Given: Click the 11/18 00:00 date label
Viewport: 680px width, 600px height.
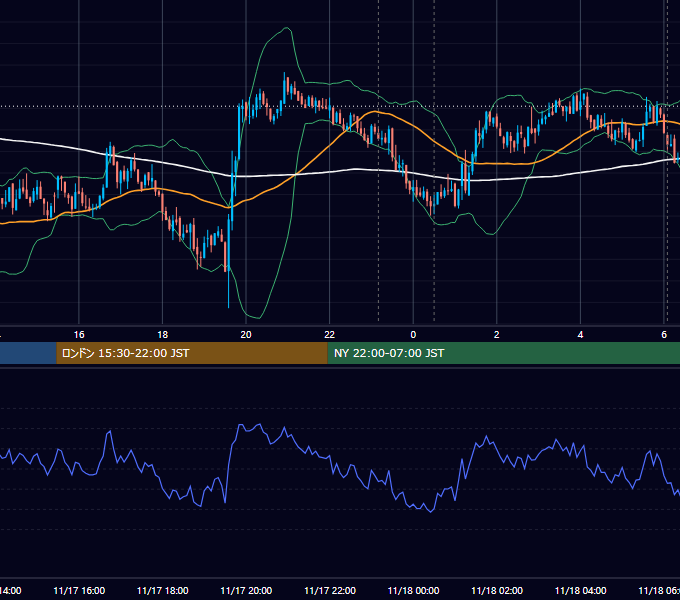Looking at the screenshot, I should [413, 590].
